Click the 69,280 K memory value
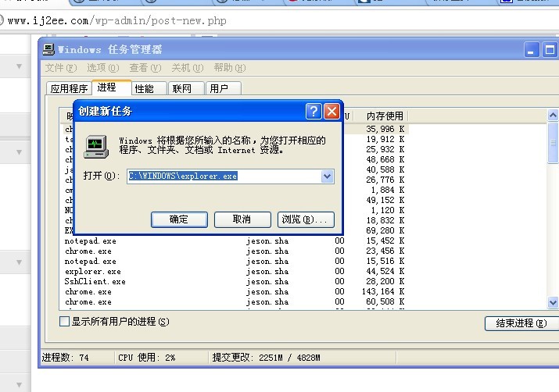This screenshot has width=559, height=392. click(385, 230)
